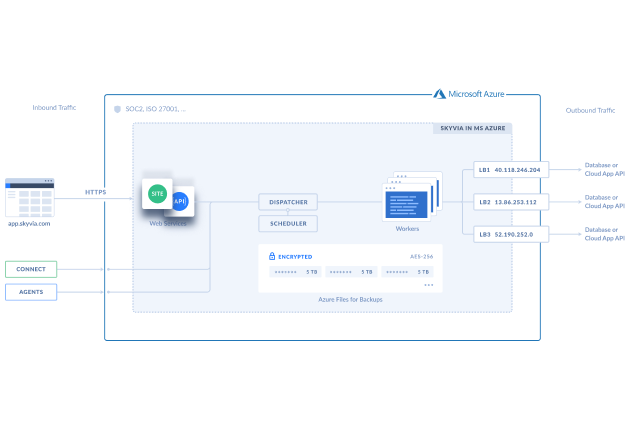The width and height of the screenshot is (640, 427).
Task: Click the LB2 13.86.253.112 box
Action: click(511, 202)
